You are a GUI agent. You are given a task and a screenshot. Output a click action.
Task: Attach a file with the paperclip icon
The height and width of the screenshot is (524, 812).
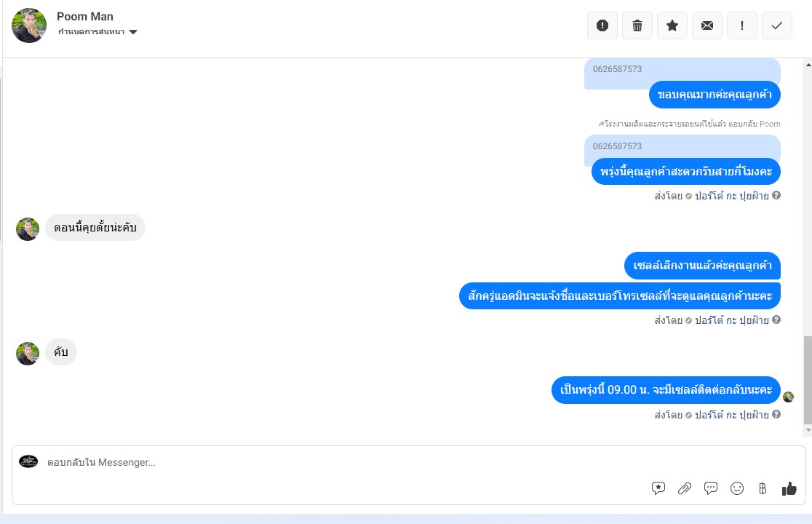point(685,488)
